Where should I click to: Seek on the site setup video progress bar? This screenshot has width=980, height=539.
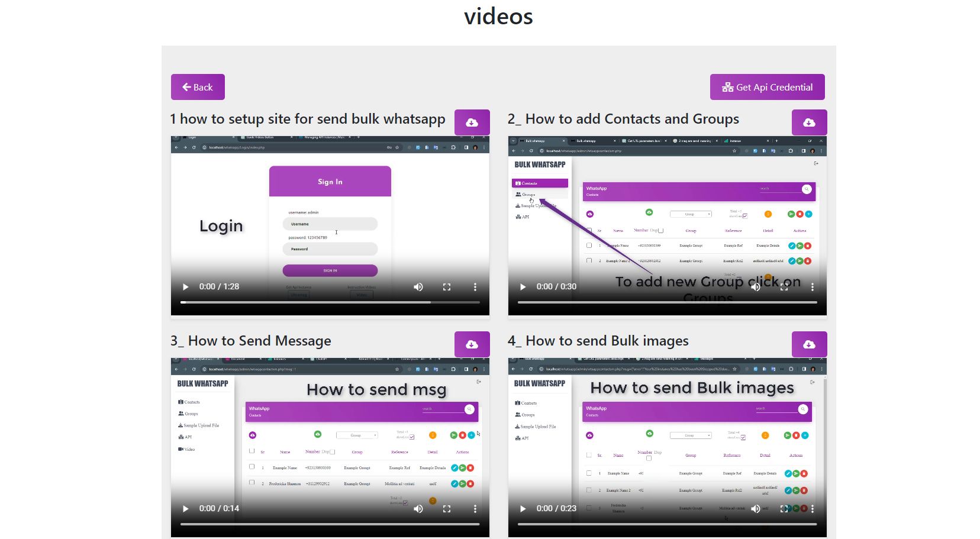pos(330,302)
